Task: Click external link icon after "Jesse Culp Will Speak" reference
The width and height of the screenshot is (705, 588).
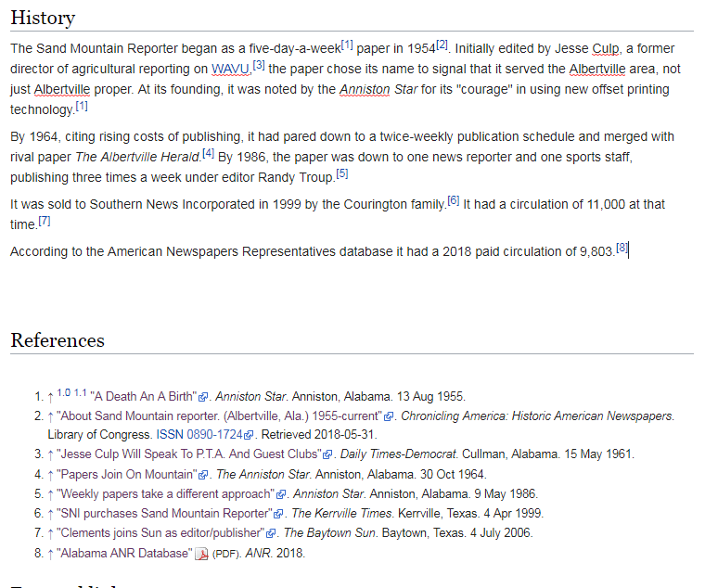Action: tap(327, 455)
